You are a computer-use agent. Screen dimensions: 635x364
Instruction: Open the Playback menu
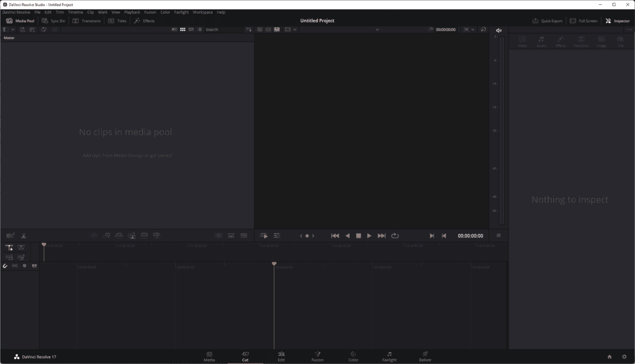pos(132,12)
